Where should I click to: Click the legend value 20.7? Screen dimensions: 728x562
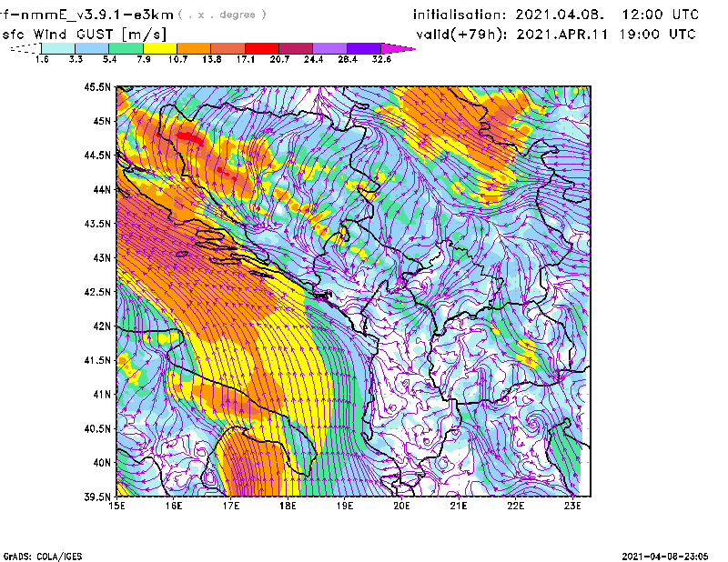279,59
